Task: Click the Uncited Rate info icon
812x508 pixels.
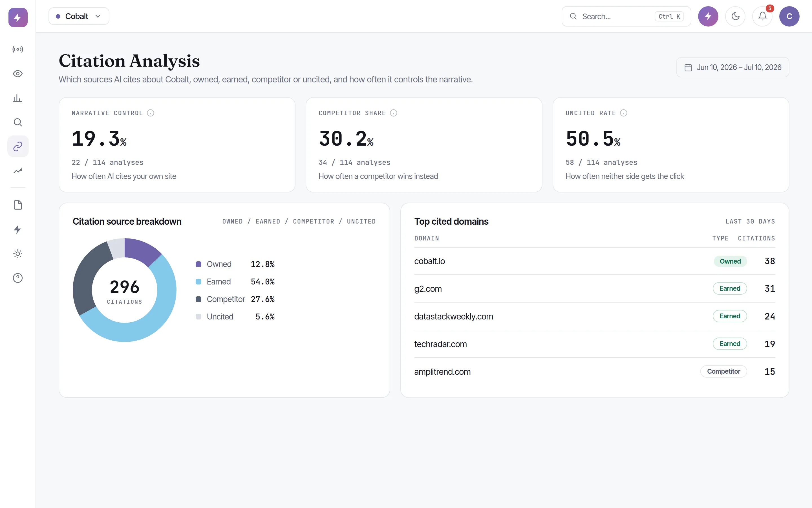Action: pos(623,113)
